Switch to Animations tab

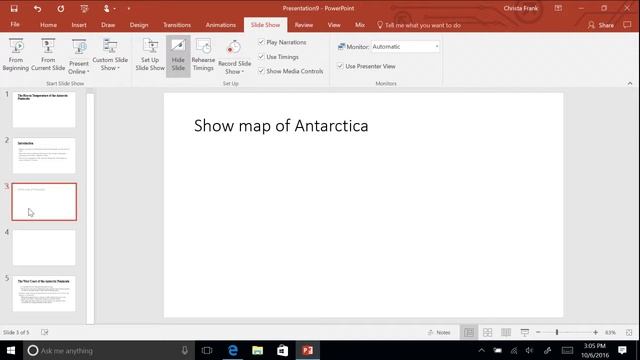[x=220, y=25]
